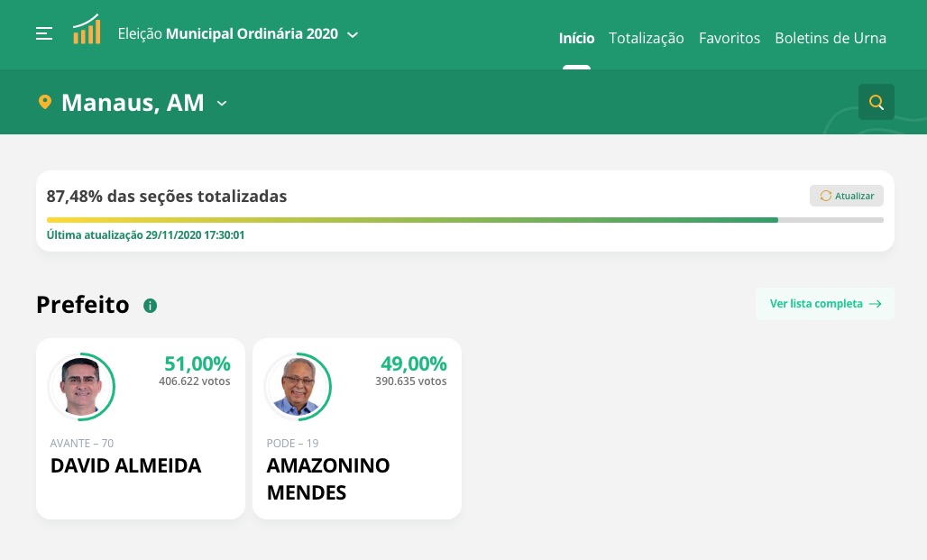Click the bar chart results logo

click(x=87, y=28)
